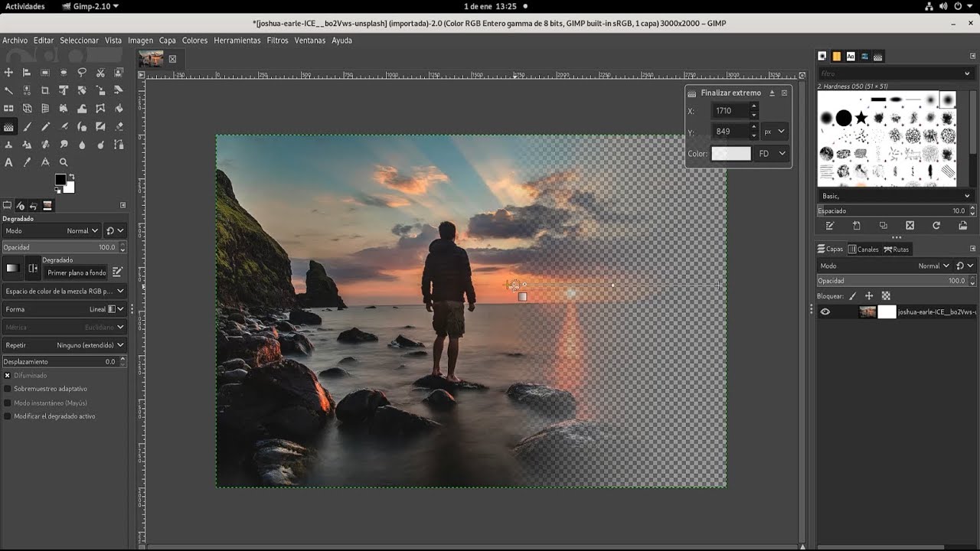The image size is (980, 551).
Task: Select the Crop tool
Action: [45, 90]
